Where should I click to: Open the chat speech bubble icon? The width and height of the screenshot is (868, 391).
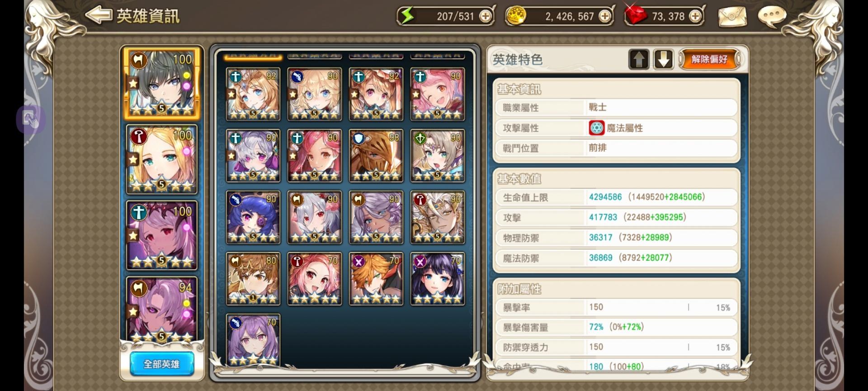pyautogui.click(x=772, y=16)
